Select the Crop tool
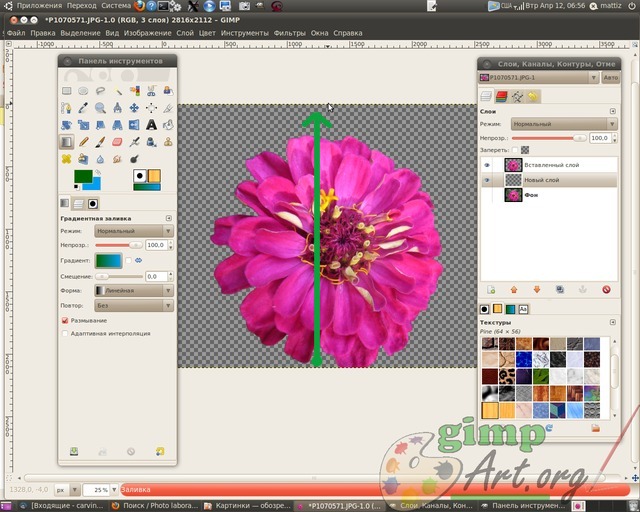This screenshot has width=640, height=512. coord(168,108)
